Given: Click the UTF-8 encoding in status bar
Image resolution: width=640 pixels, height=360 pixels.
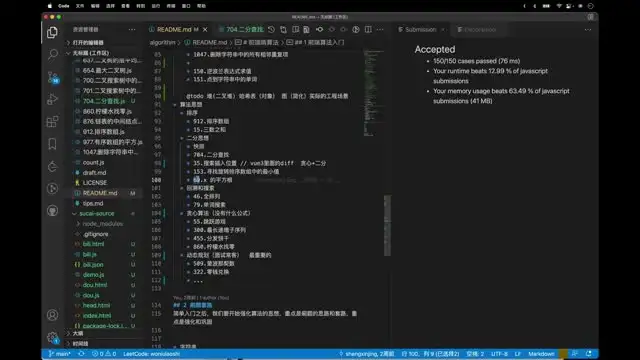Looking at the screenshot, I should click(499, 353).
